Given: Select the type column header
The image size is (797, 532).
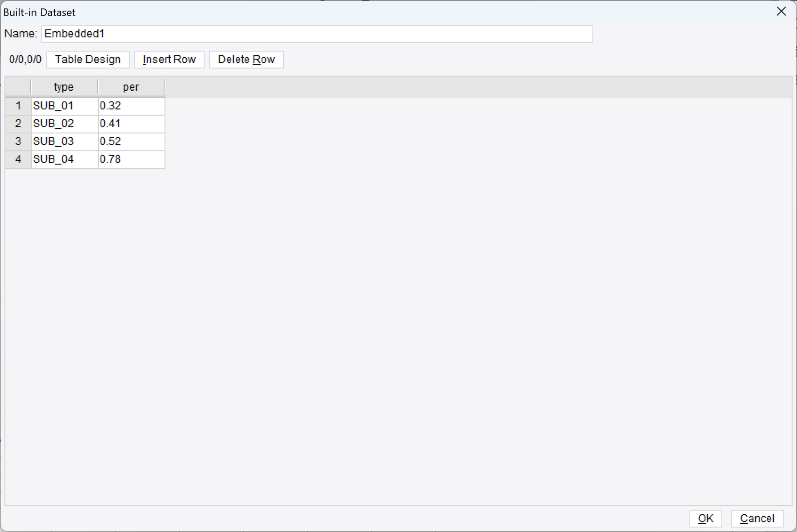Looking at the screenshot, I should [64, 87].
